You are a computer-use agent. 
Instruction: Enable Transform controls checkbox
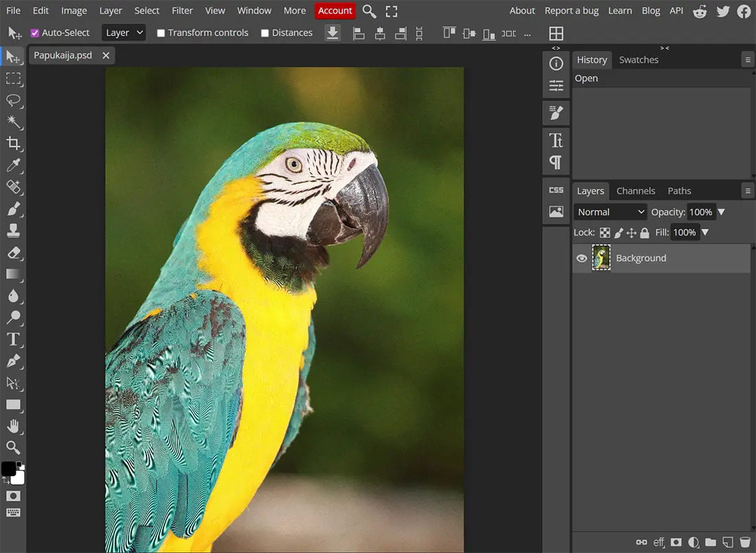coord(161,33)
